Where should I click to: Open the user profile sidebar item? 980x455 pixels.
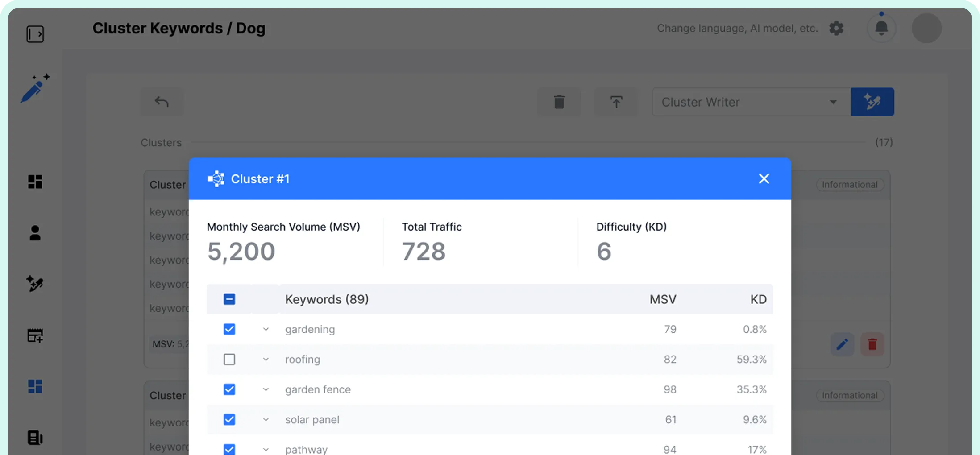coord(35,233)
